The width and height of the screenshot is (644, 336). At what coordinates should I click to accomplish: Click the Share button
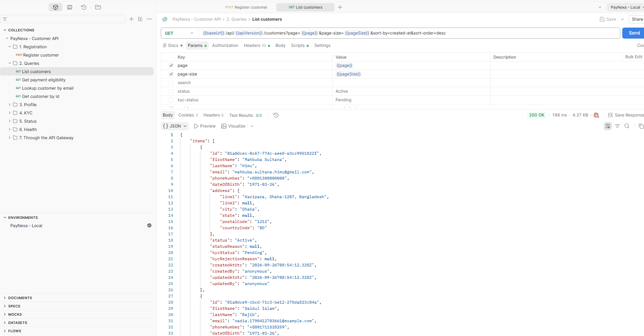pyautogui.click(x=637, y=19)
